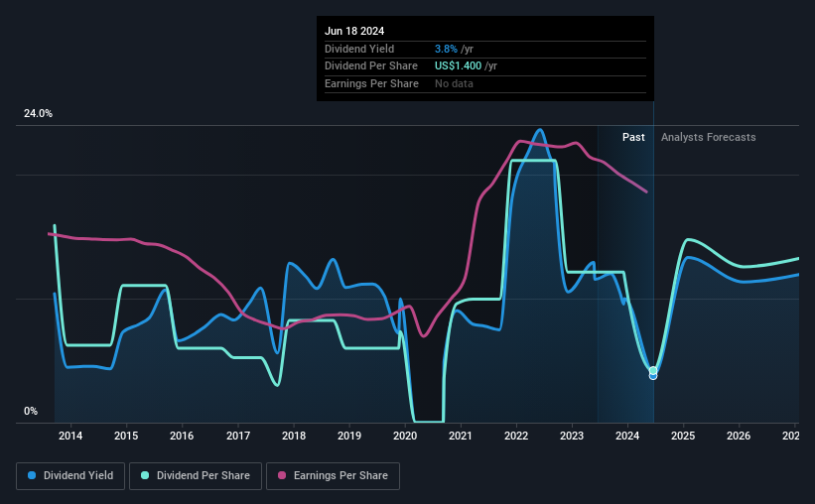
Task: Click the 2014 x-axis year label
Action: tap(70, 436)
